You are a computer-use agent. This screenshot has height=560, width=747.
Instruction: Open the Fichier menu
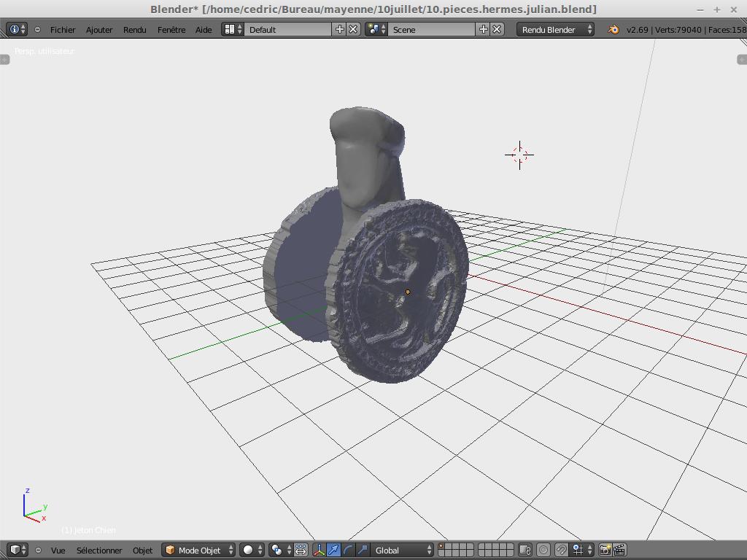(x=63, y=29)
